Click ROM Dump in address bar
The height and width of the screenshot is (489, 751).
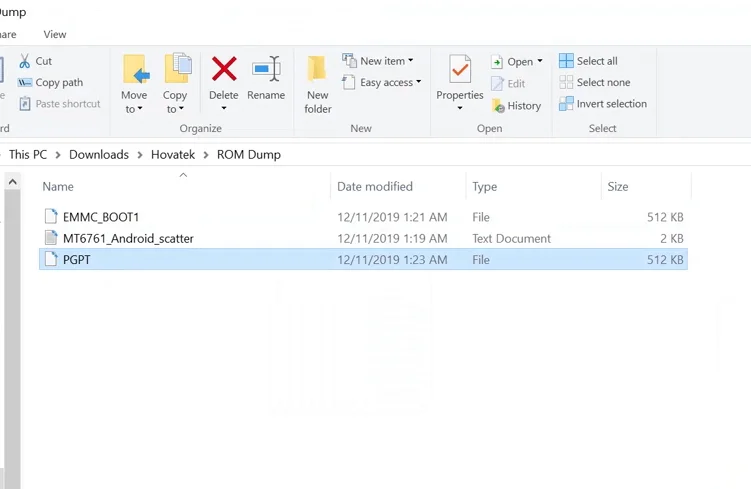(x=249, y=155)
